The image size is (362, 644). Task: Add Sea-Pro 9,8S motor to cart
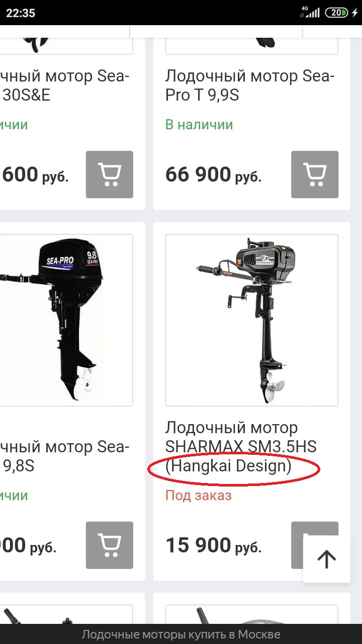point(110,545)
